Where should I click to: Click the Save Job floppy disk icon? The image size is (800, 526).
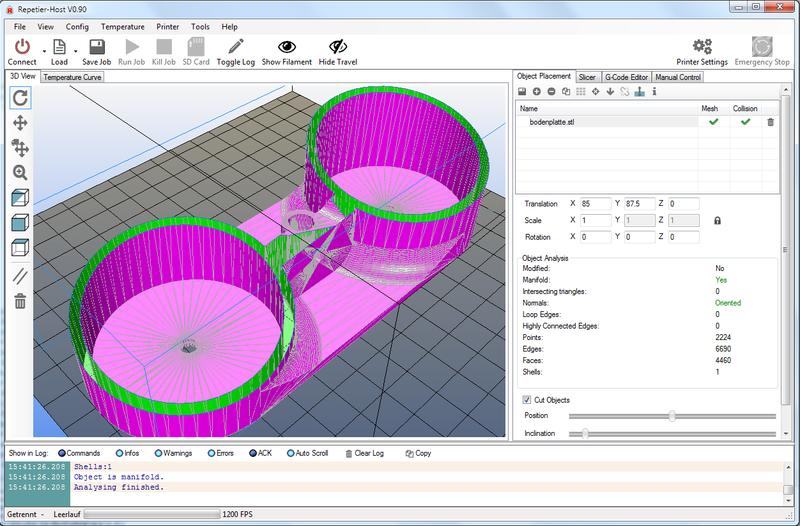pyautogui.click(x=95, y=46)
